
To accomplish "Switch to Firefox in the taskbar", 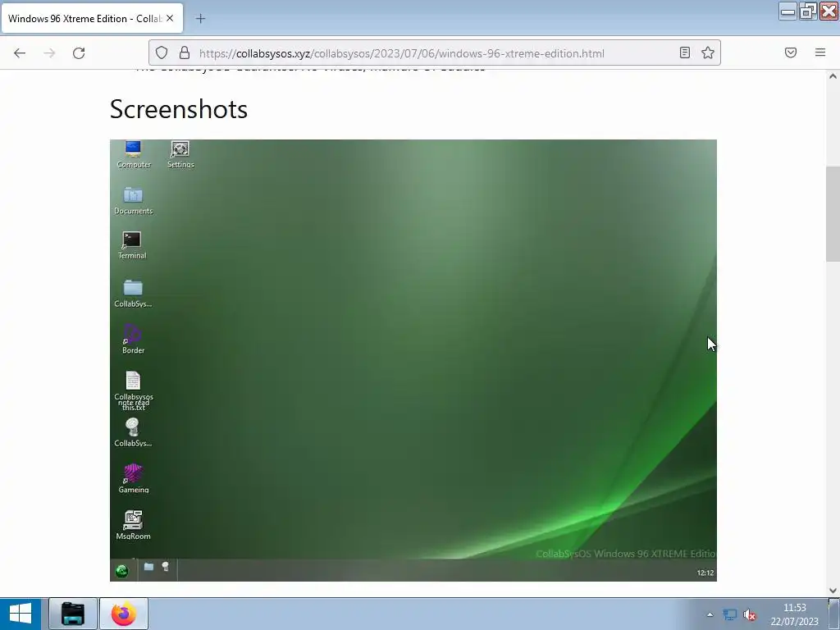I will click(124, 614).
